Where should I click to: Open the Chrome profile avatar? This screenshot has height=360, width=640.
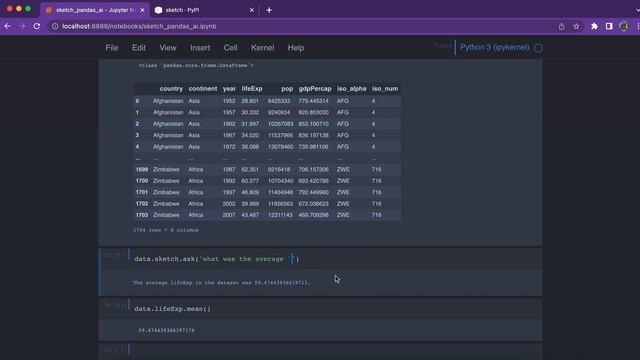pos(624,26)
